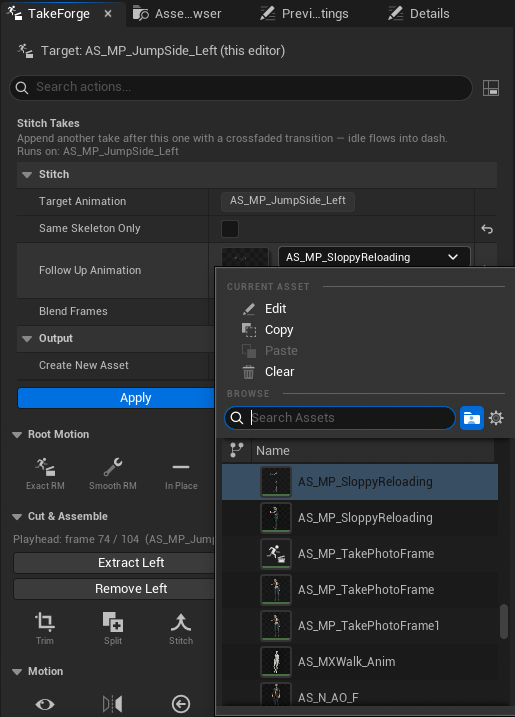Viewport: 515px width, 717px height.
Task: Switch to the TakeForge tab
Action: point(59,14)
